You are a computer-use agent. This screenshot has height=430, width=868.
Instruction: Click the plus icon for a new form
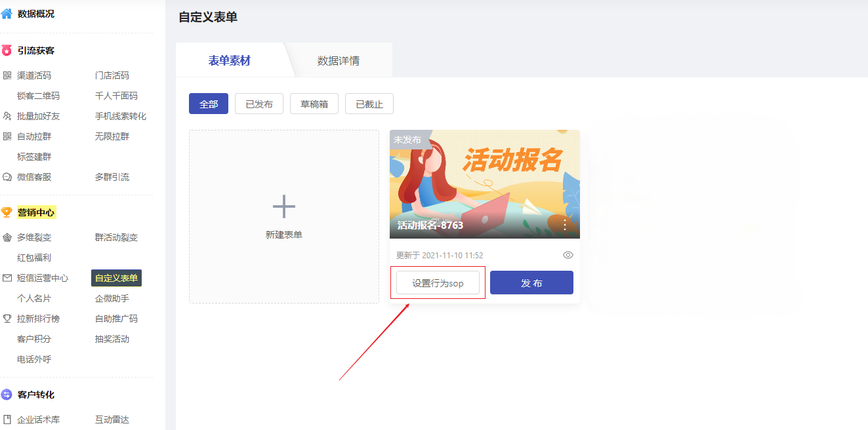(284, 206)
